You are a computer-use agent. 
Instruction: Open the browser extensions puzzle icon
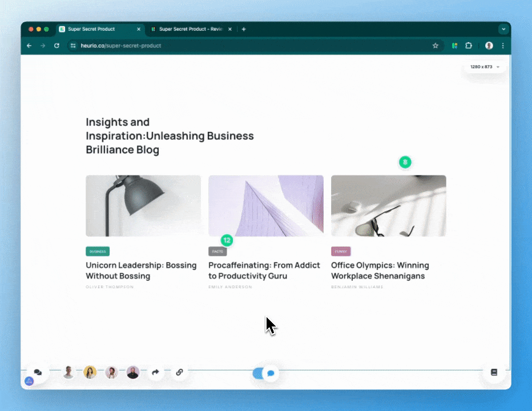click(x=469, y=46)
